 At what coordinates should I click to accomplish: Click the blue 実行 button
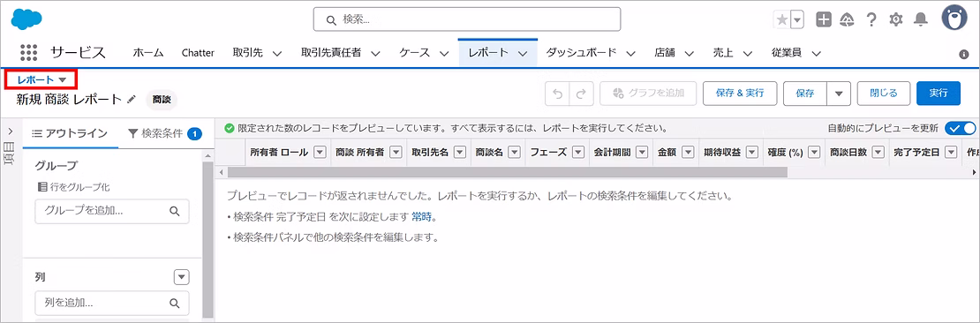click(939, 93)
